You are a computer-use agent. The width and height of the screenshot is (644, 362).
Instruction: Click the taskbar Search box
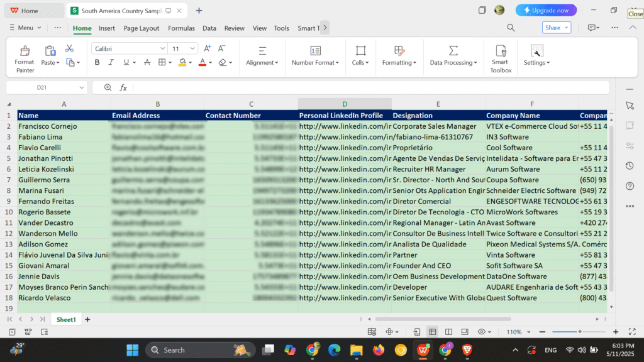coord(201,350)
